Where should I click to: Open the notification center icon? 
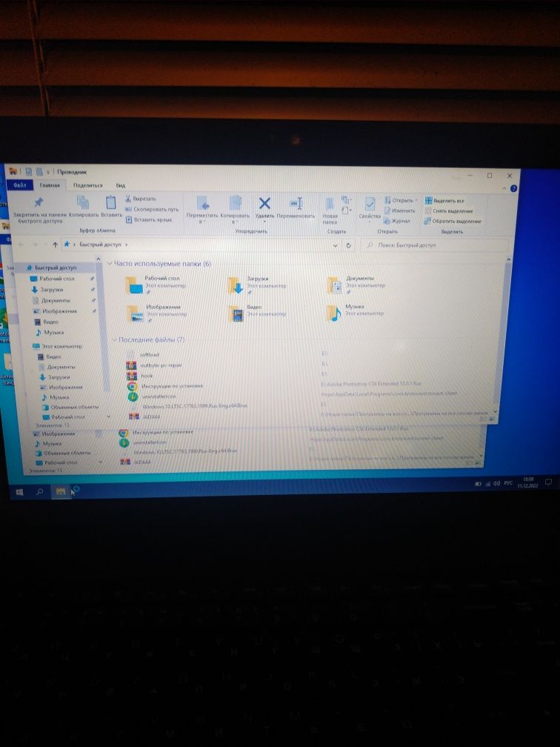[548, 482]
